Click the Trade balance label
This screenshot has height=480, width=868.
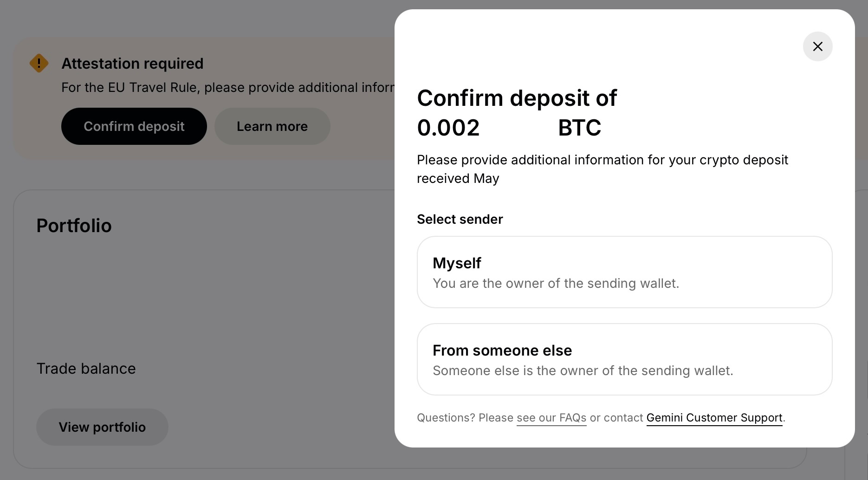(86, 369)
